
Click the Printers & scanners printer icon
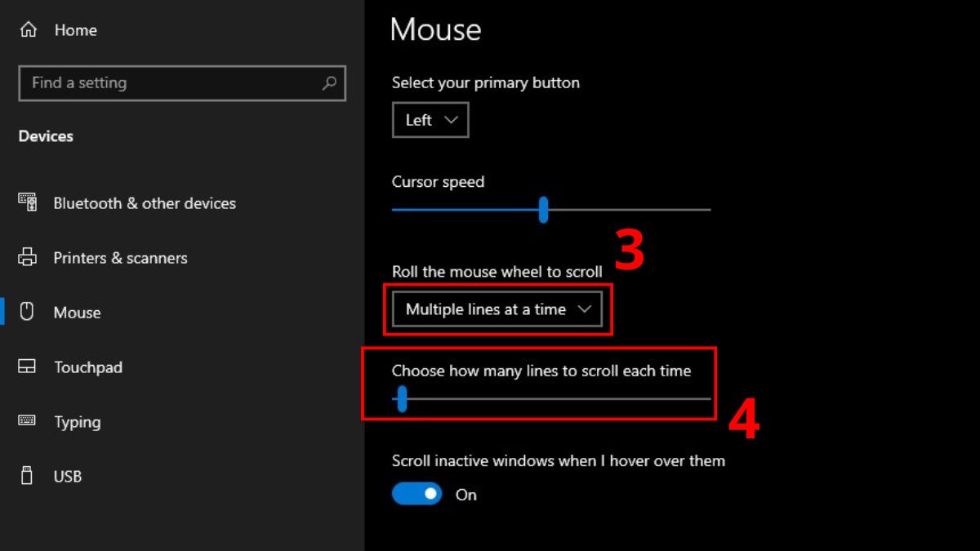[x=27, y=257]
